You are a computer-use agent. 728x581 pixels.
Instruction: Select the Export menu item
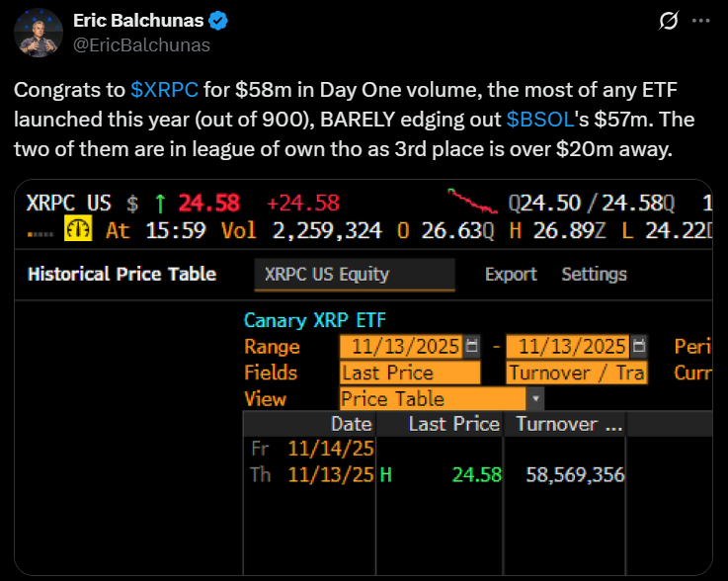[x=511, y=274]
